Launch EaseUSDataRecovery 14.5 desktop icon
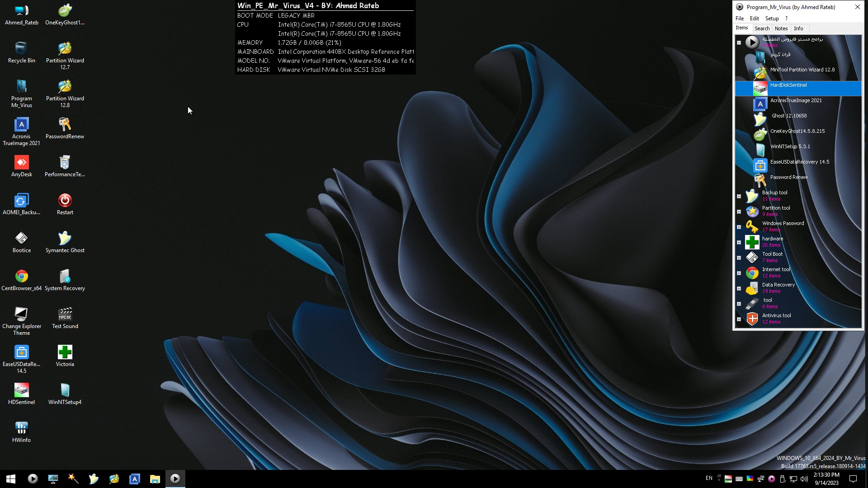Image resolution: width=868 pixels, height=488 pixels. 21,360
